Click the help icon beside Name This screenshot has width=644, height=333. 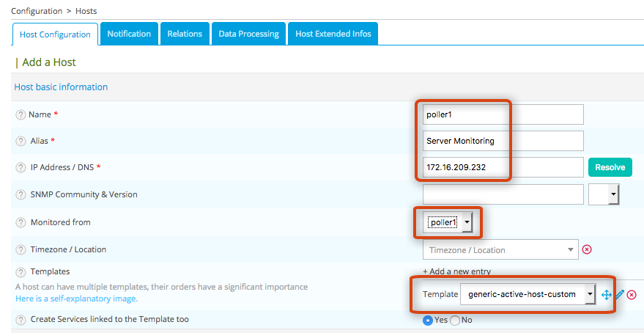pyautogui.click(x=21, y=115)
